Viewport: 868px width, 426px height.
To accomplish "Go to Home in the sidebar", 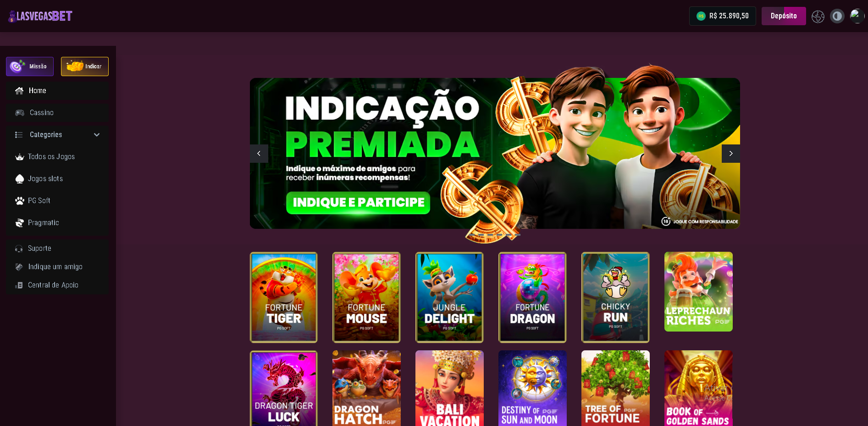I will point(58,91).
